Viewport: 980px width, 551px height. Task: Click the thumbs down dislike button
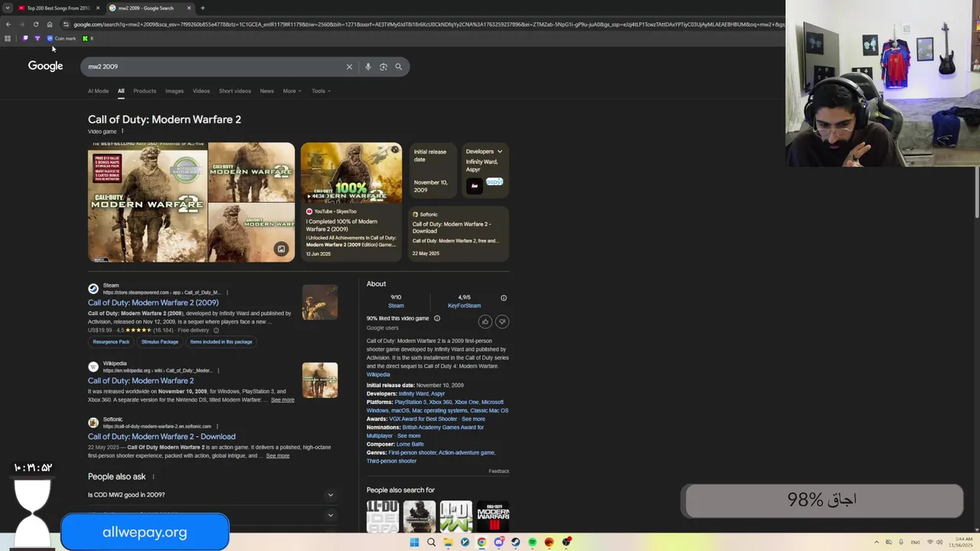click(502, 322)
